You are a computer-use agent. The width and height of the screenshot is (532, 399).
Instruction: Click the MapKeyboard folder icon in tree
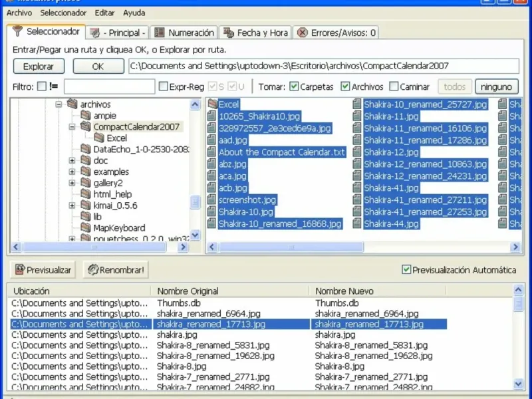(86, 227)
